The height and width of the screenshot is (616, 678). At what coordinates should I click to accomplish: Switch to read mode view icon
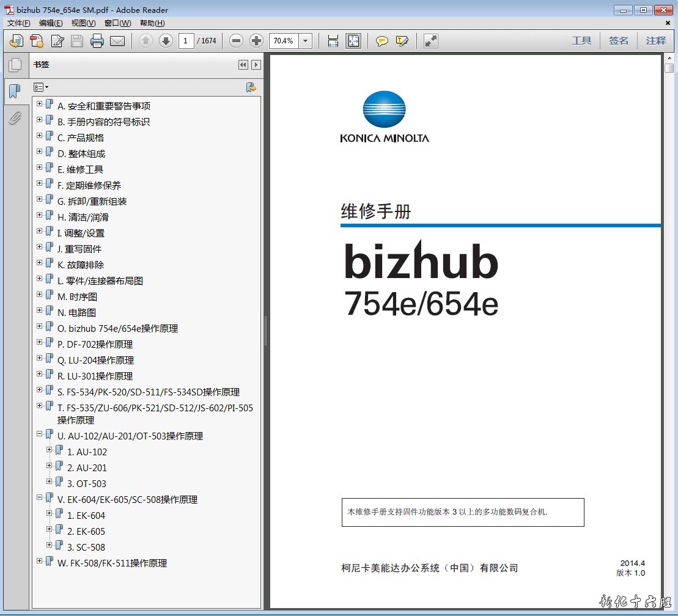[431, 41]
